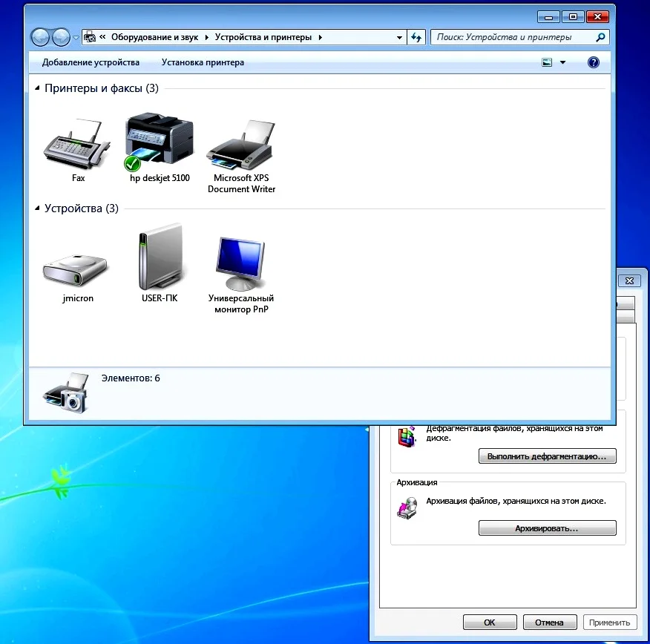Click Применить in the properties dialog
The width and height of the screenshot is (650, 644).
(x=610, y=622)
